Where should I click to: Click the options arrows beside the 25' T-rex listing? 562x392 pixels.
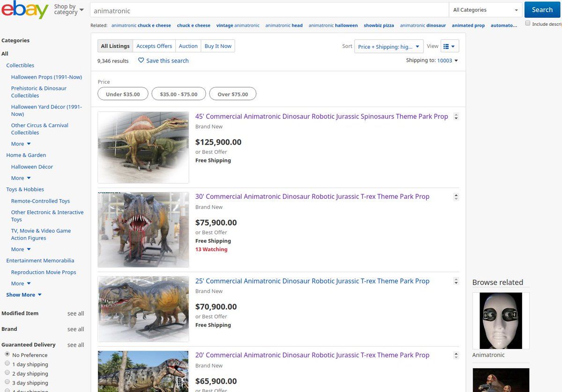[456, 281]
